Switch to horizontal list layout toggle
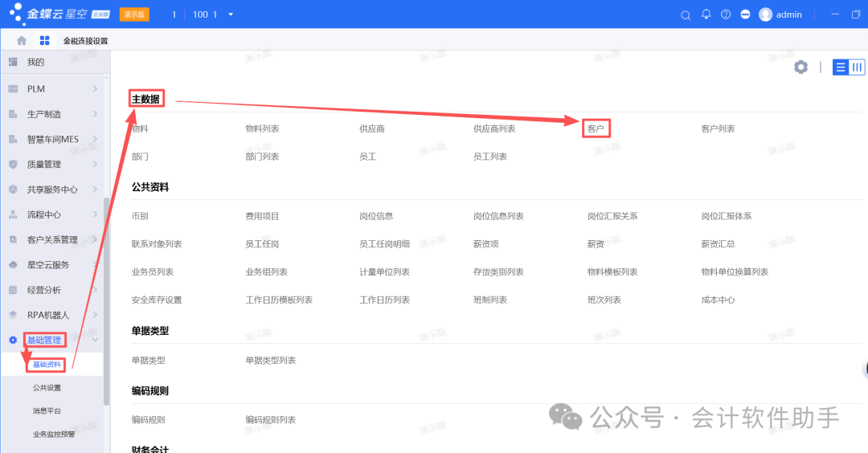Image resolution: width=868 pixels, height=453 pixels. point(841,67)
